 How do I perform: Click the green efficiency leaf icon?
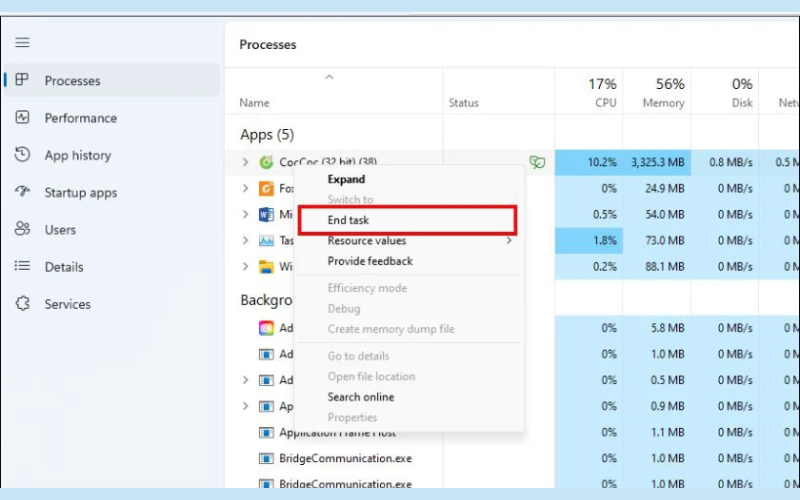tap(537, 162)
